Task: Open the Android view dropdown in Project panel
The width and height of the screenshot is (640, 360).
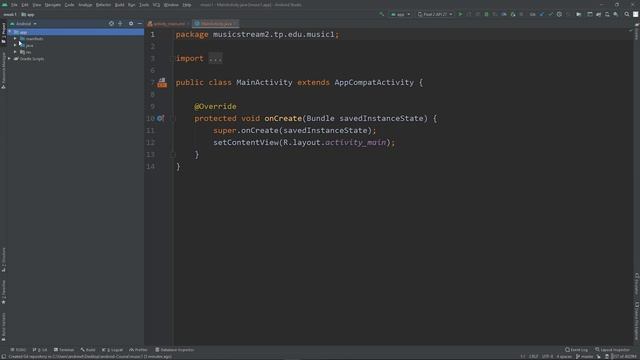Action: [23, 24]
